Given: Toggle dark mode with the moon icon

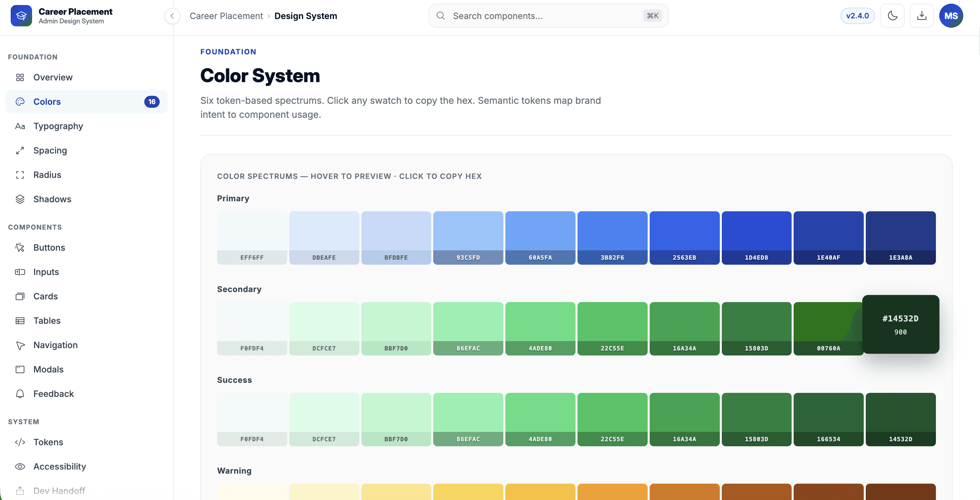Looking at the screenshot, I should point(892,16).
